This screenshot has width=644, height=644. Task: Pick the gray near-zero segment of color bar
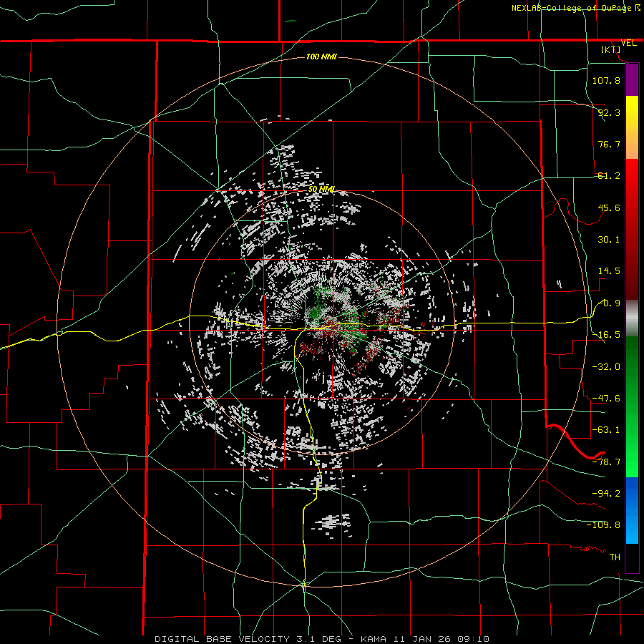(x=632, y=318)
